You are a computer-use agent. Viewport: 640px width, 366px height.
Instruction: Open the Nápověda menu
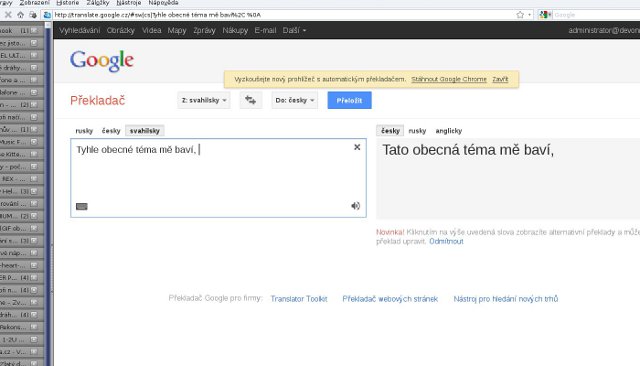(x=163, y=3)
